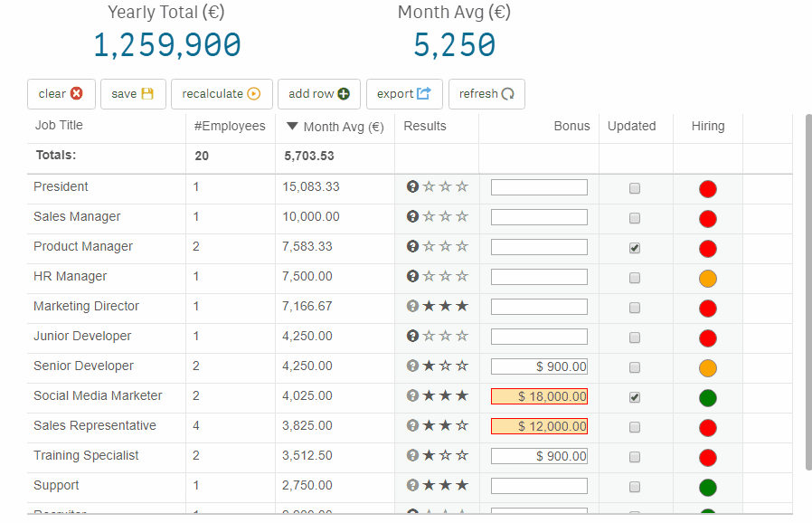Run the recalculate button
The width and height of the screenshot is (812, 523).
coord(222,94)
